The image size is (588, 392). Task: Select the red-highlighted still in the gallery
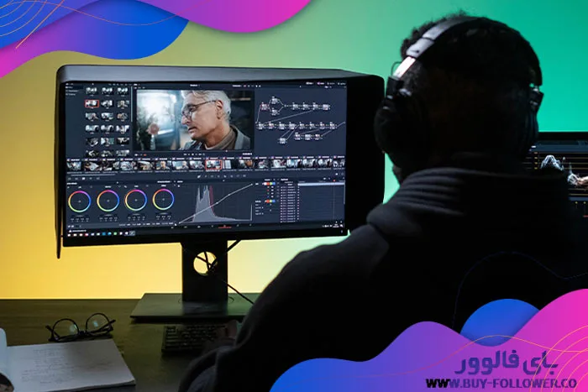click(x=92, y=103)
